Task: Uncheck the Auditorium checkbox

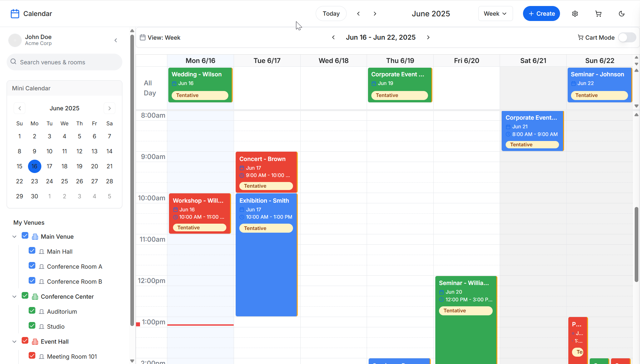Action: coord(32,310)
